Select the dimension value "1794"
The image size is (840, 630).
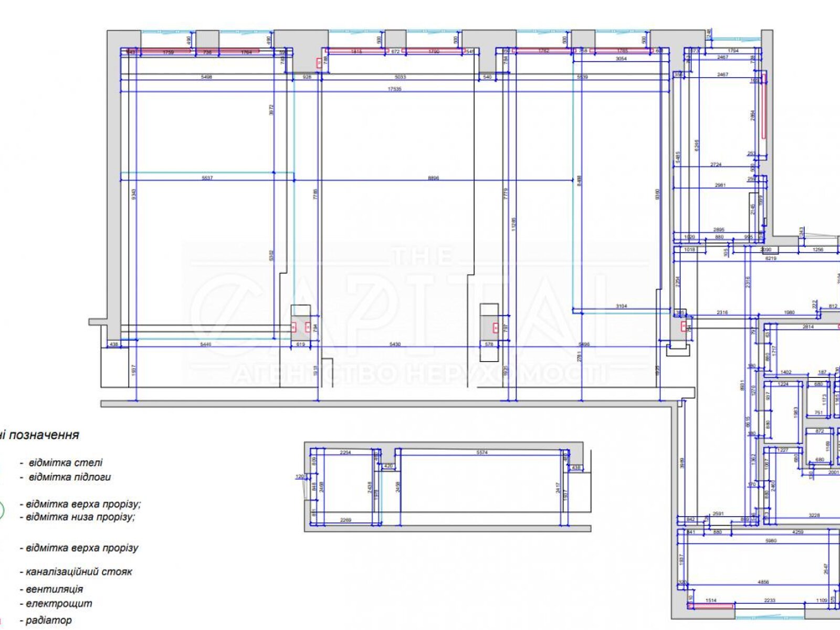tap(733, 51)
